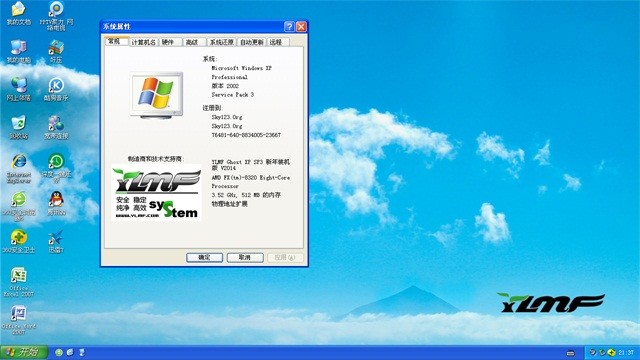
Task: Click the "Professional" text line
Action: (x=229, y=77)
